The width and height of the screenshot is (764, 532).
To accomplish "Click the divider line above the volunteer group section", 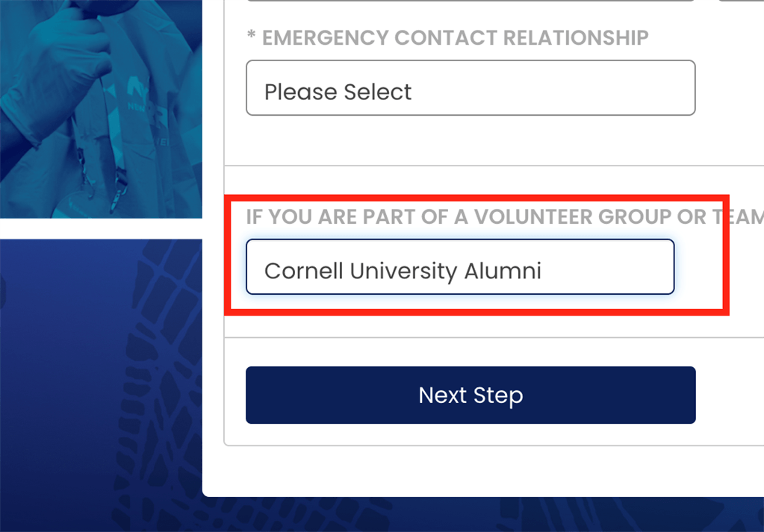I will pyautogui.click(x=494, y=166).
